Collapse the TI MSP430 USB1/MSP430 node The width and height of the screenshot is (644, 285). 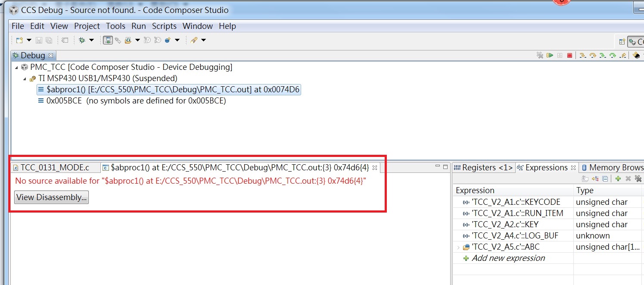tap(25, 78)
